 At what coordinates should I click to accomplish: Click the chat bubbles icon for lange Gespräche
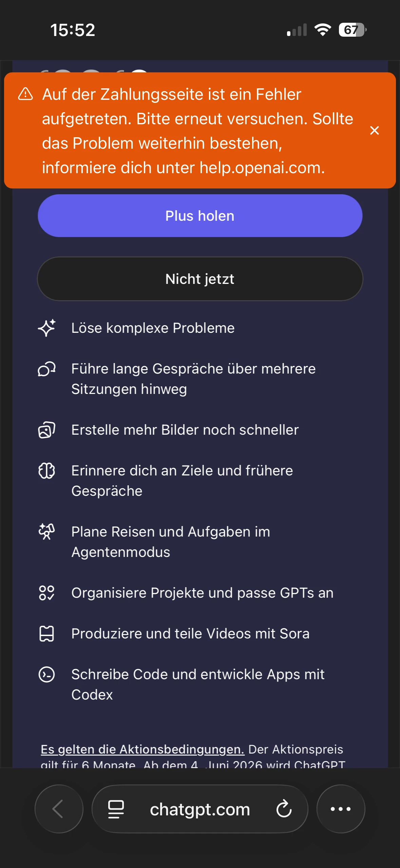pyautogui.click(x=46, y=369)
